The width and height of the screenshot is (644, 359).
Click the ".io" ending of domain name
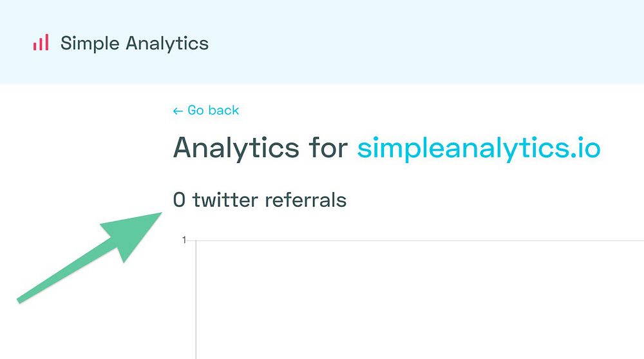click(x=586, y=148)
